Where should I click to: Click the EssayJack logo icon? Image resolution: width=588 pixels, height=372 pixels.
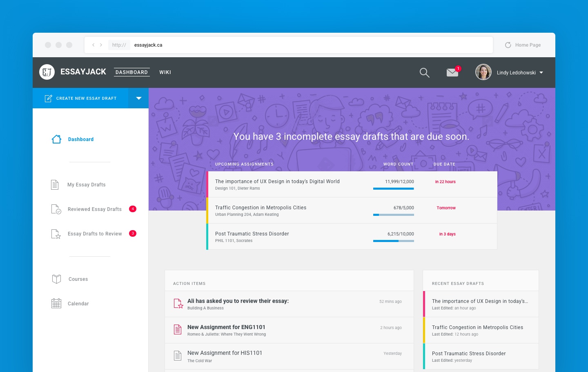pos(47,72)
